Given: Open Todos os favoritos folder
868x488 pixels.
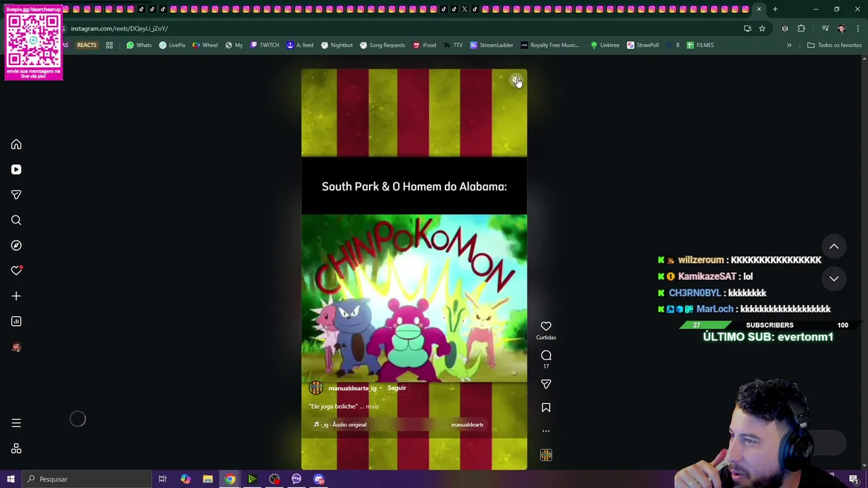Looking at the screenshot, I should point(834,45).
